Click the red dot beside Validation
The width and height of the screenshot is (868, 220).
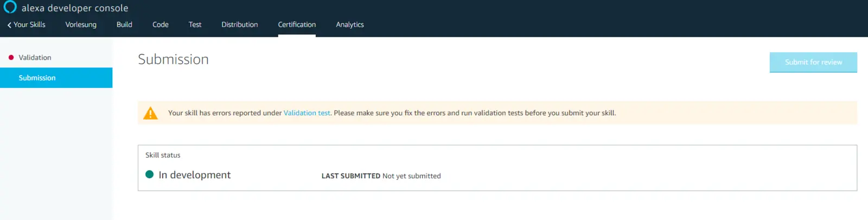(x=11, y=58)
